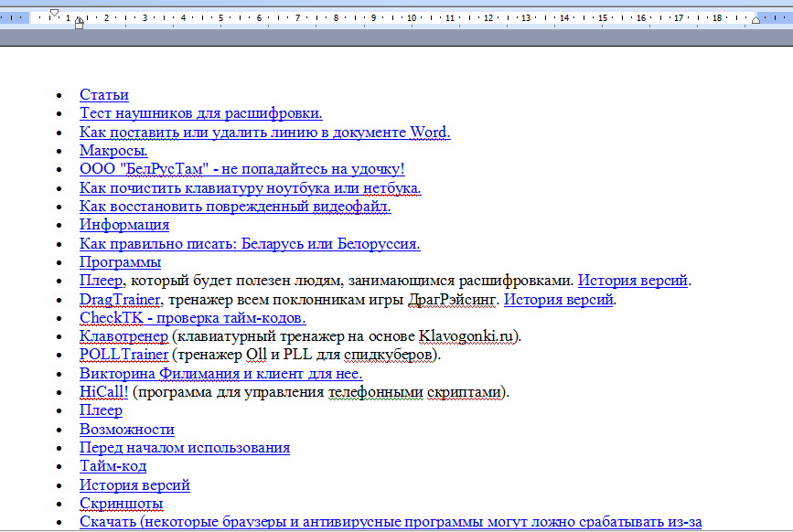Open the Статьи link

pyautogui.click(x=103, y=95)
